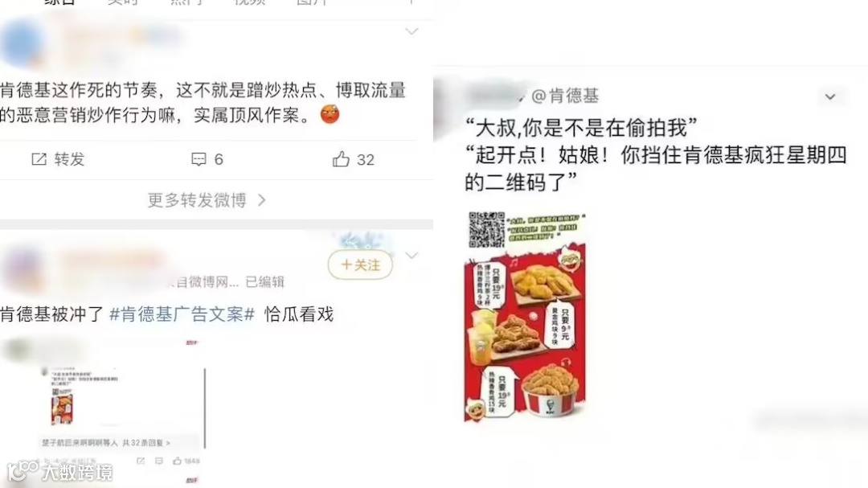Viewport: 868px width, 488px height.
Task: Tap the small repost icon in embedded post
Action: coord(141,461)
